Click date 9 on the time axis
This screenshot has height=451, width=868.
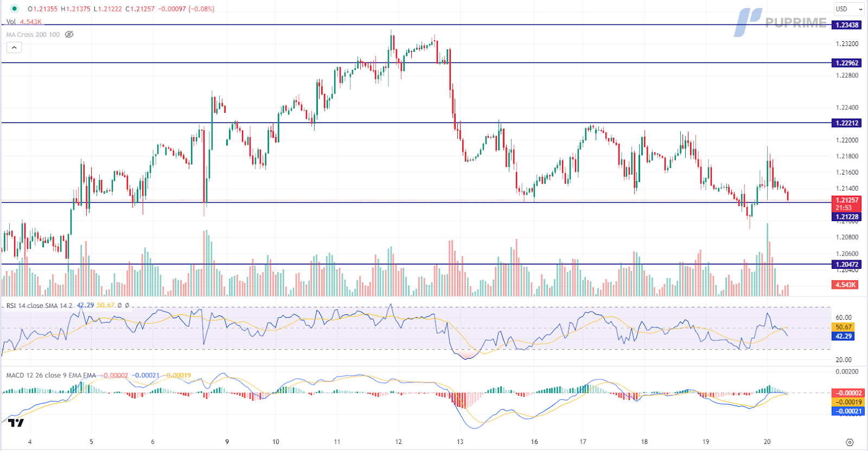pos(227,442)
